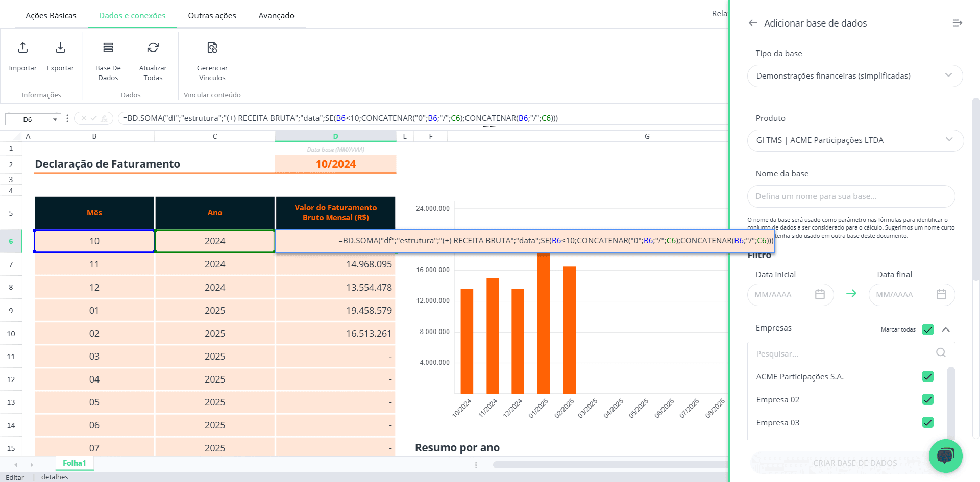Screen dimensions: 980x482
Task: Collapse the Empresas section chevron
Action: (x=946, y=329)
